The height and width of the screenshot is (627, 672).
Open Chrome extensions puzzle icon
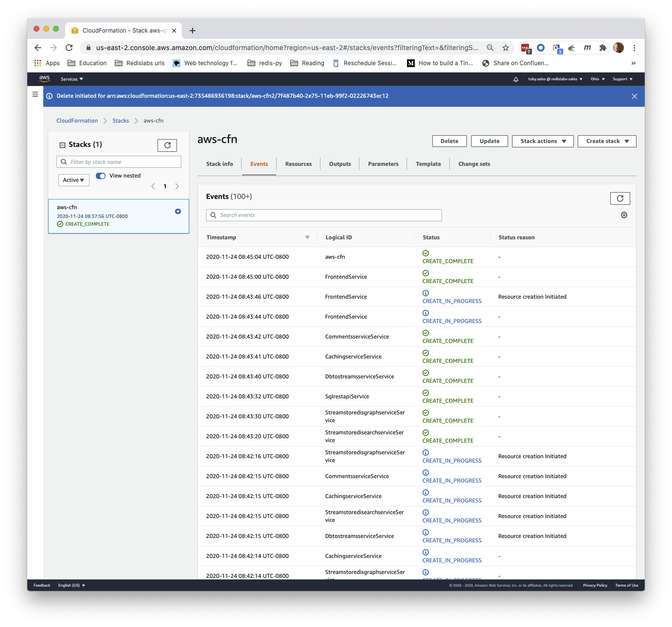click(x=603, y=48)
